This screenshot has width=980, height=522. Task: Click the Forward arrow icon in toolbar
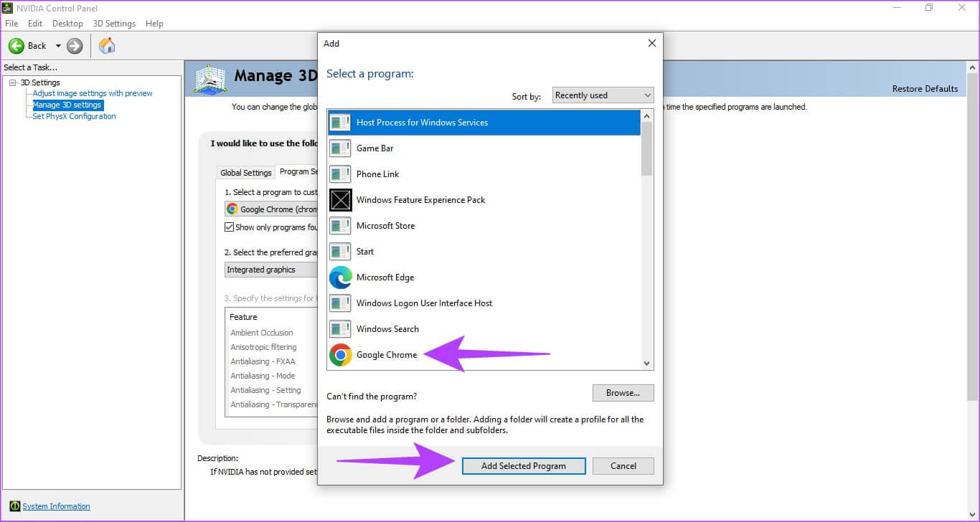coord(75,46)
